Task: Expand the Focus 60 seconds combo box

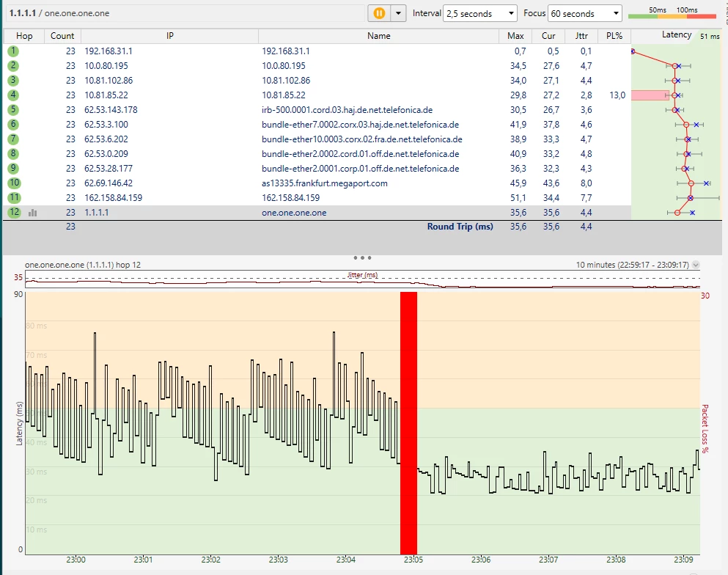Action: pos(585,13)
